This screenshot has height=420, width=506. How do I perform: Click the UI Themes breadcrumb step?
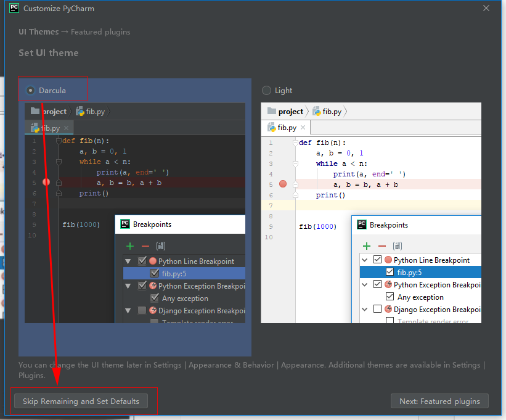39,31
